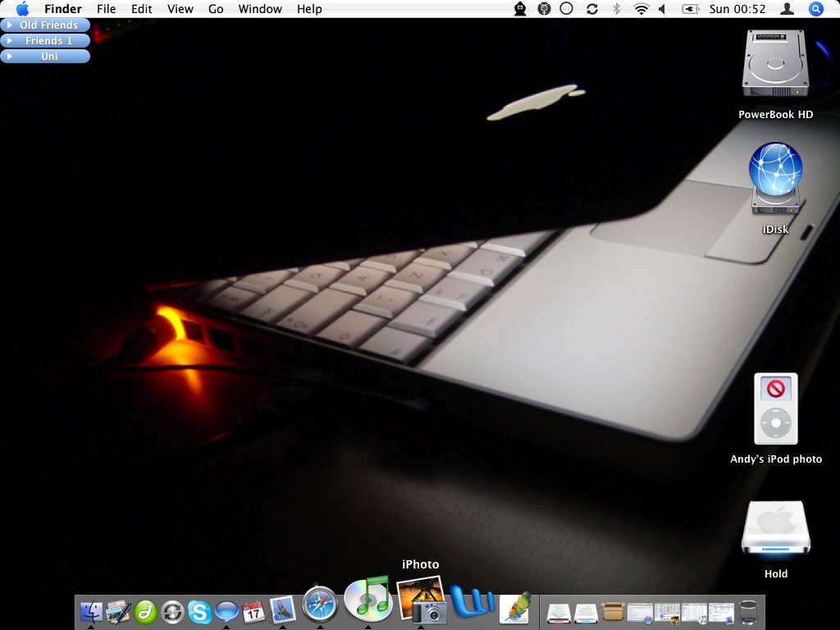This screenshot has width=840, height=630.
Task: Expand the Friends 1 group triangle
Action: [x=9, y=41]
